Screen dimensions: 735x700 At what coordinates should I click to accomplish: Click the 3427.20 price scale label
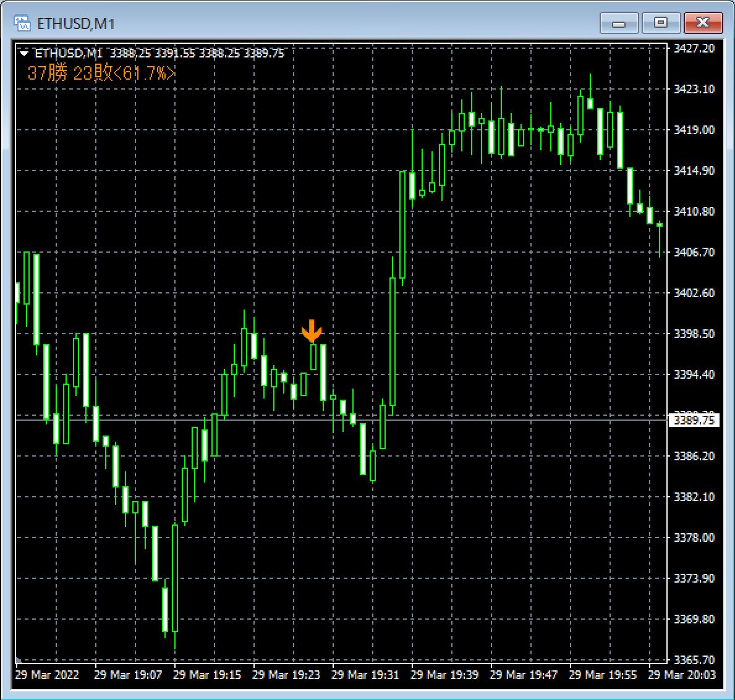pos(694,48)
